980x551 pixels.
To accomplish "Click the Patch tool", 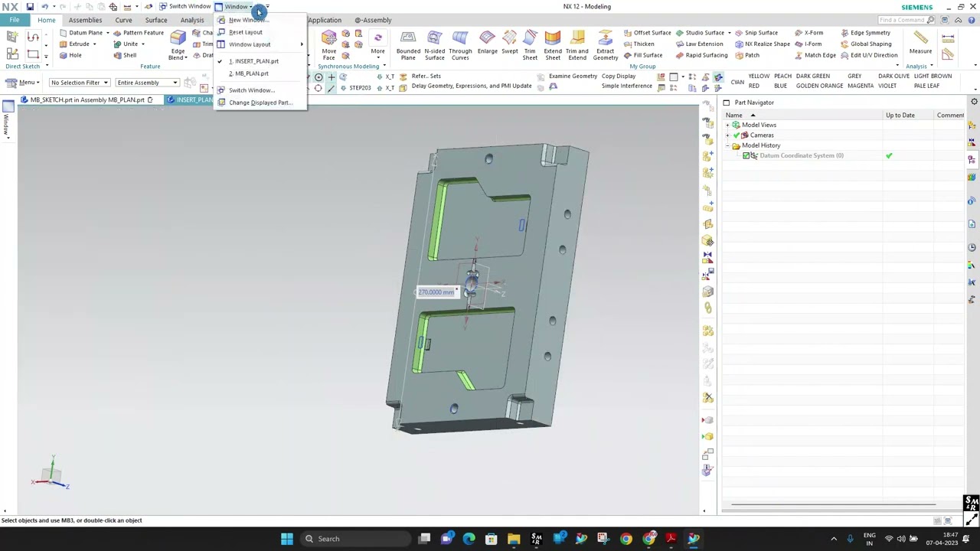I will tap(746, 55).
